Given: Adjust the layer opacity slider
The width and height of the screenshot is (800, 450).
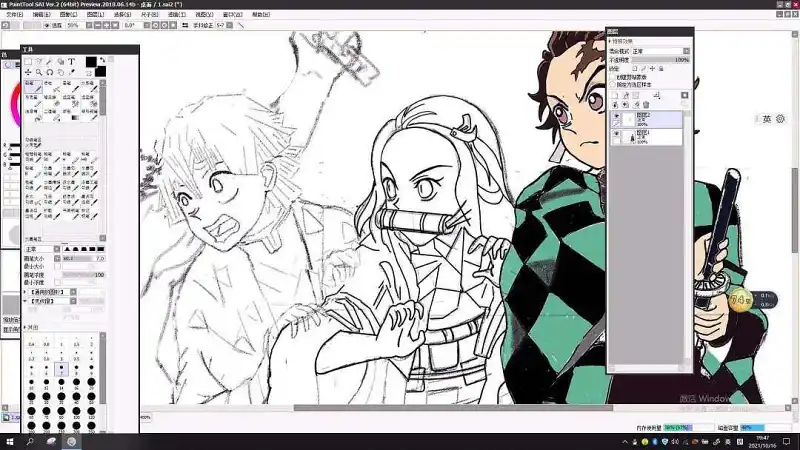Looking at the screenshot, I should 661,60.
